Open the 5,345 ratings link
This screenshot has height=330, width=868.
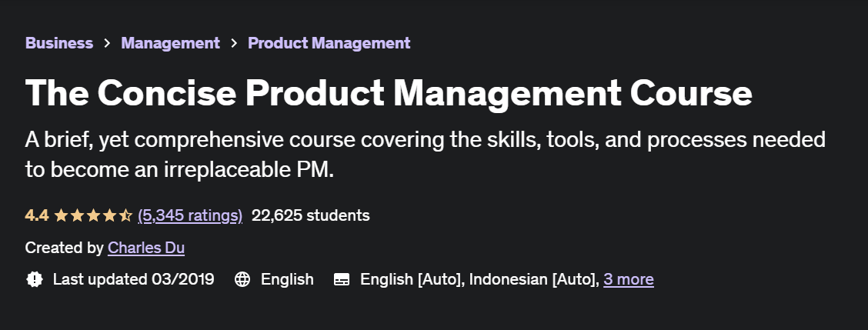(190, 215)
